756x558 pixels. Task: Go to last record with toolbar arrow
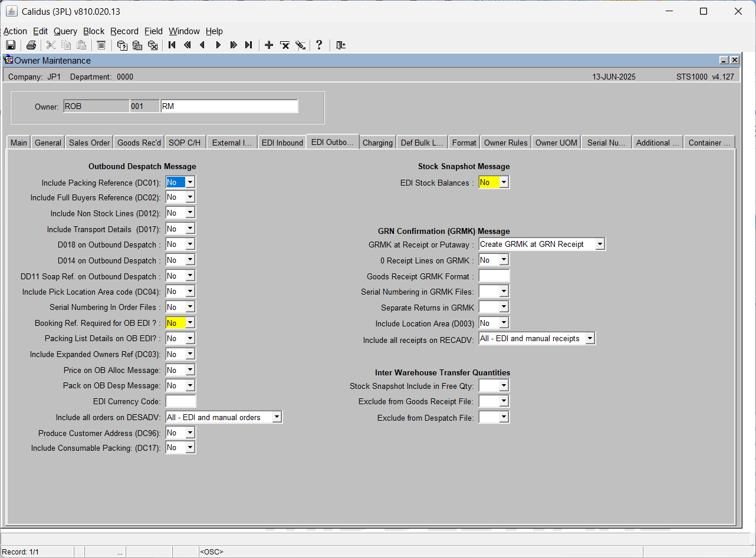tap(249, 45)
